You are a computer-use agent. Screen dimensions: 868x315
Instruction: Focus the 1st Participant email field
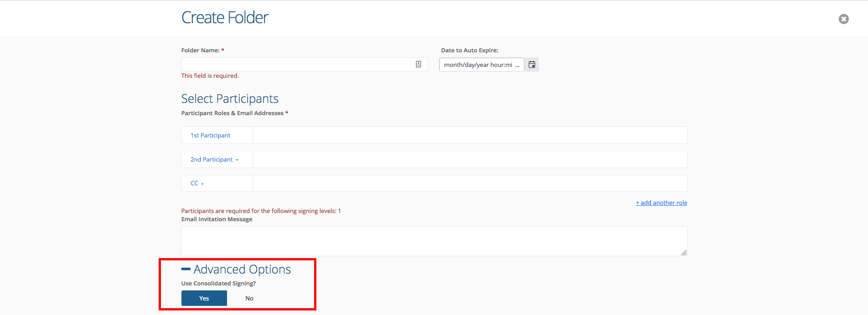(x=470, y=135)
